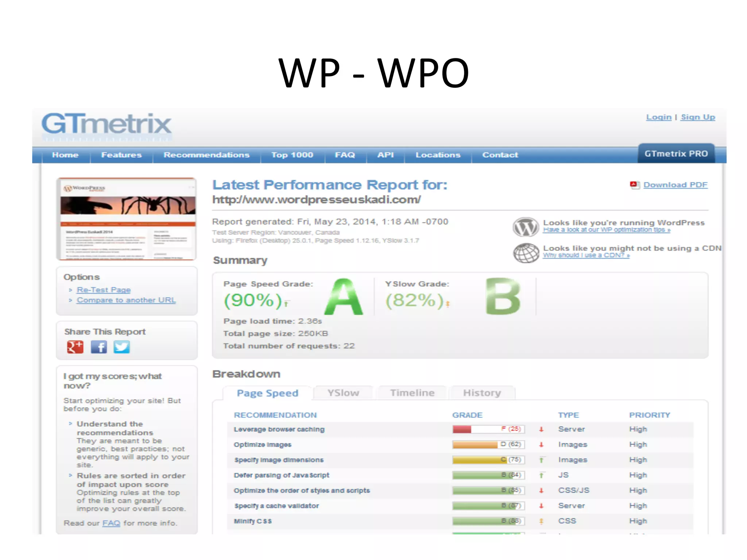Open the Contact navigation item

pos(500,155)
